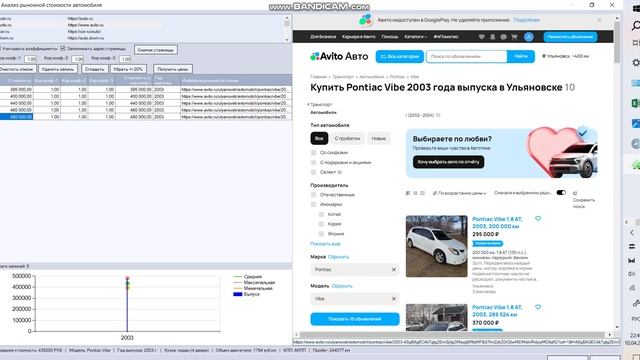This screenshot has height=360, width=640.
Task: Open the search magnifier in the side taskbar
Action: (x=636, y=26)
